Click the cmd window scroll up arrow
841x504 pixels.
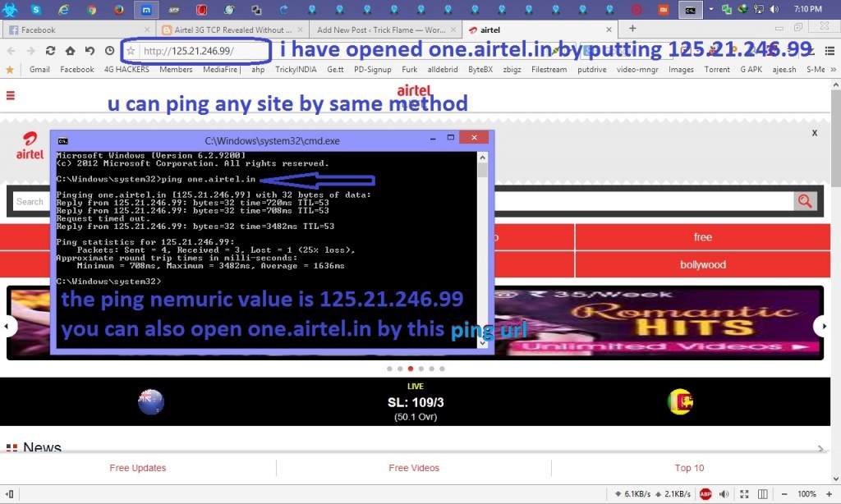click(482, 158)
